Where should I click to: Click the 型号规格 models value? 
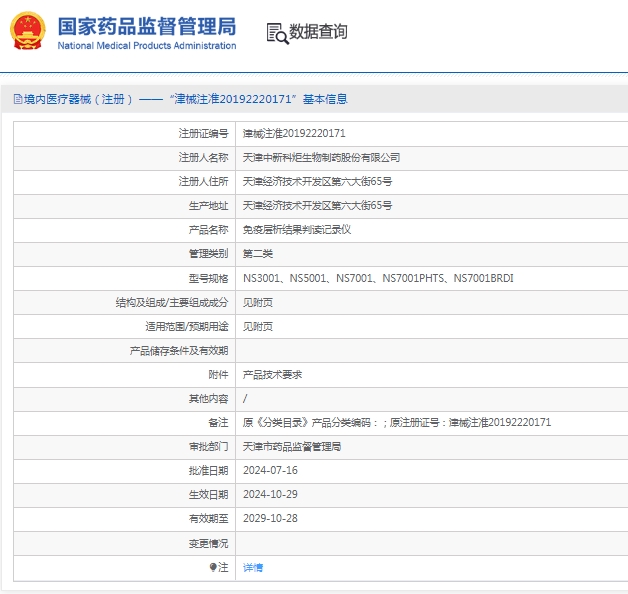378,278
